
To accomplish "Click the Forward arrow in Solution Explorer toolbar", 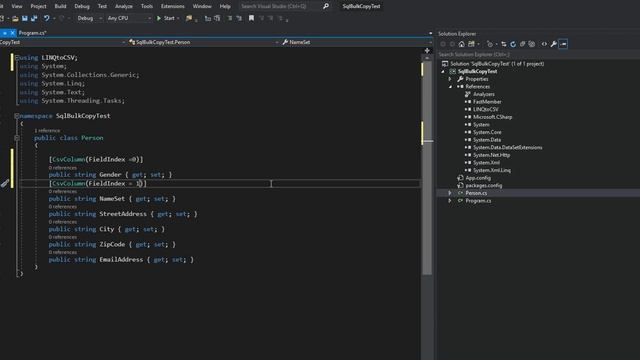I will (452, 44).
